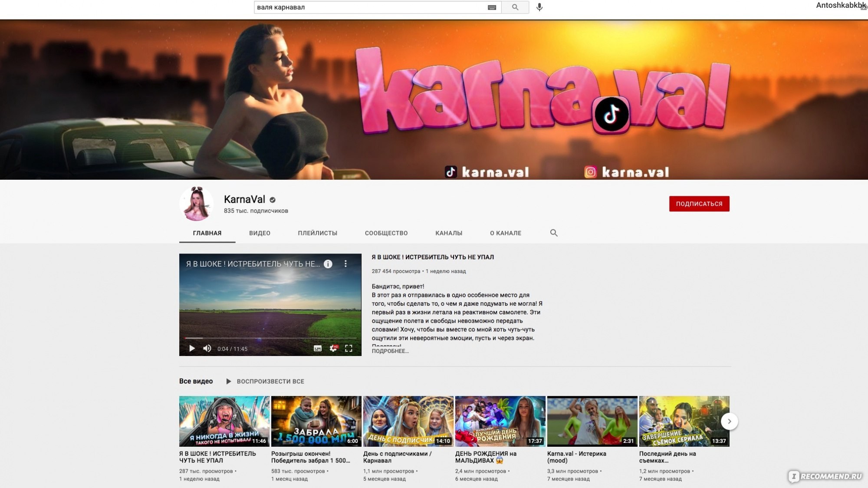The image size is (868, 488).
Task: Play the featured video
Action: [192, 349]
